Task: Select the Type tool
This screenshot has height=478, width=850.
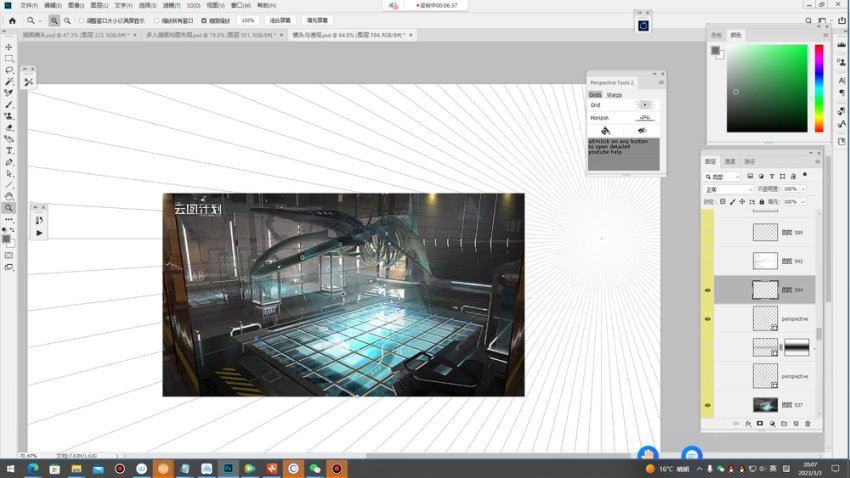Action: coord(9,151)
